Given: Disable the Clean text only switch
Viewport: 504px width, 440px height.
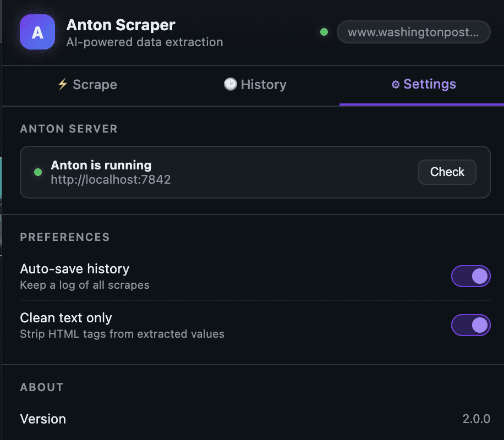Looking at the screenshot, I should tap(470, 325).
